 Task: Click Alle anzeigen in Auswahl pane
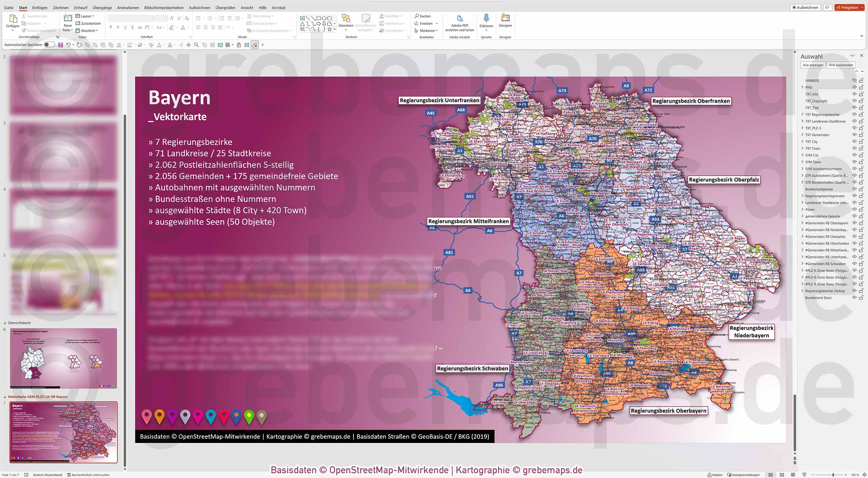point(812,65)
